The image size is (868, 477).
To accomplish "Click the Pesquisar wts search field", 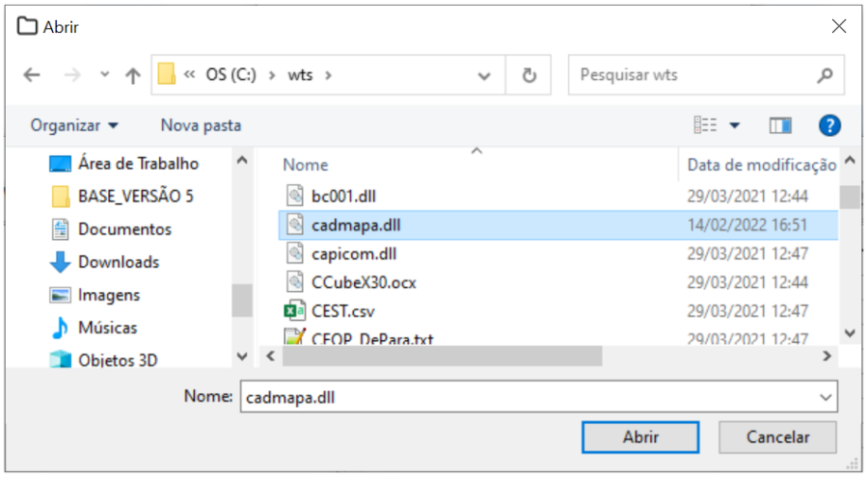I will (692, 75).
